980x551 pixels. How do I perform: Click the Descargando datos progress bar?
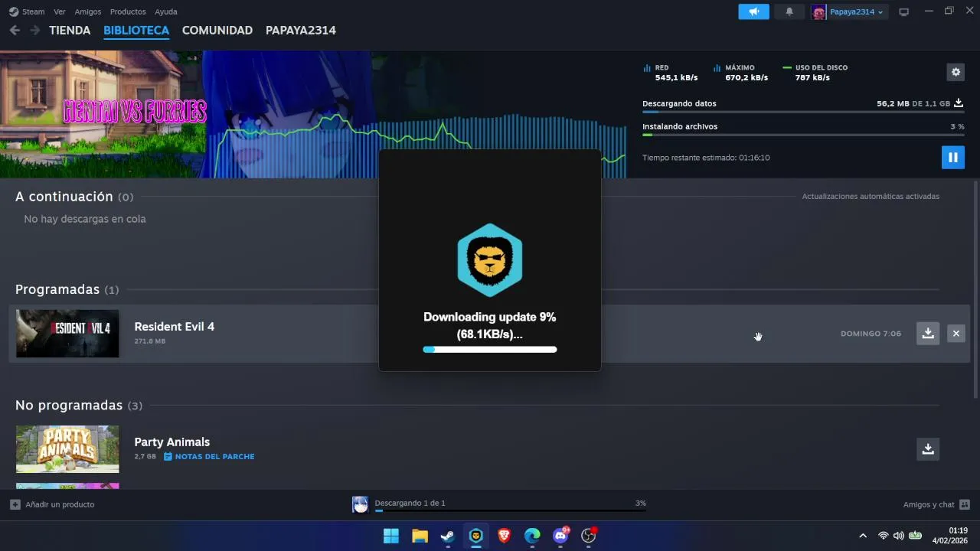(803, 112)
